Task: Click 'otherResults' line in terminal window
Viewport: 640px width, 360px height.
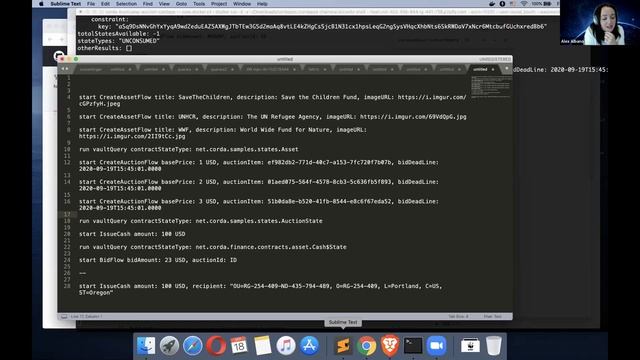Action: [x=104, y=48]
